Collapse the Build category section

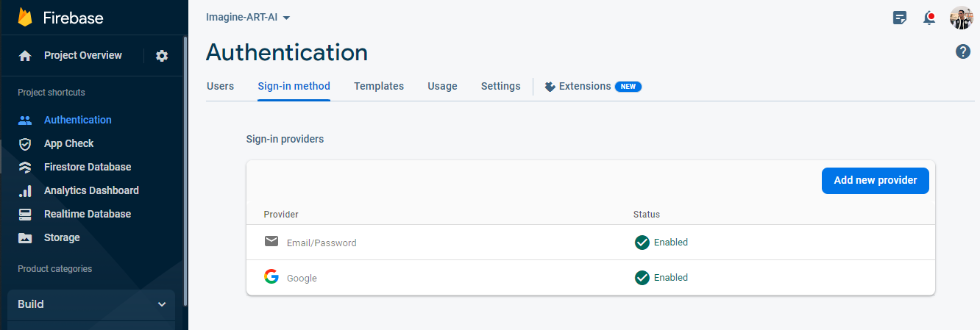point(162,304)
